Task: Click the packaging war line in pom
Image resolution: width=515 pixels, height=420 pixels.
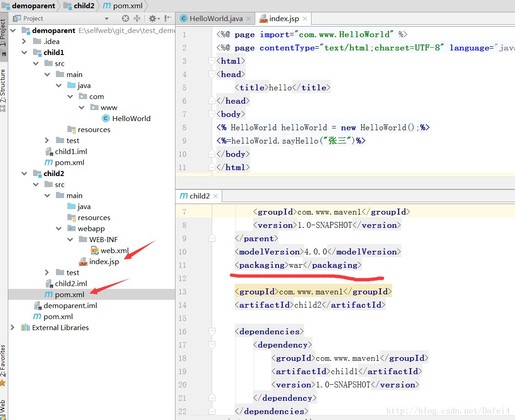Action: point(298,265)
